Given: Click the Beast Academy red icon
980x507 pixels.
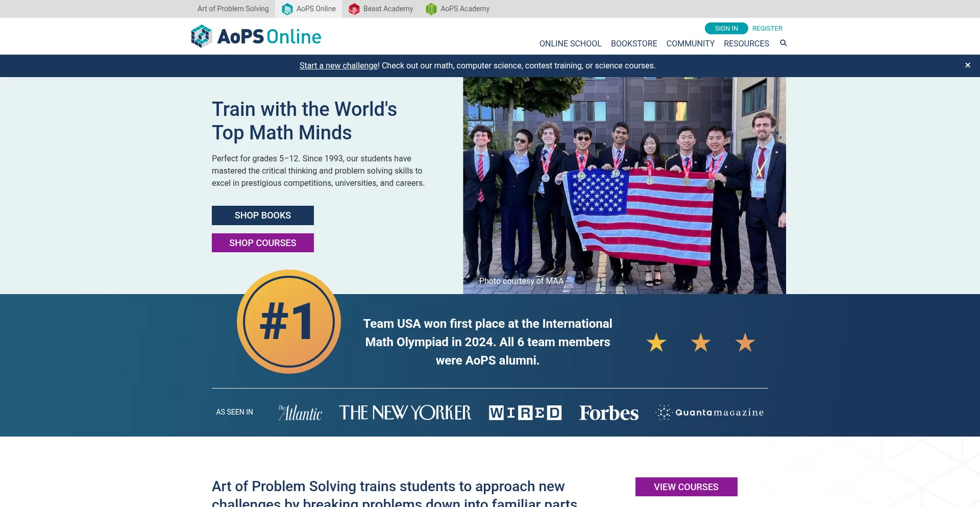Looking at the screenshot, I should (354, 9).
